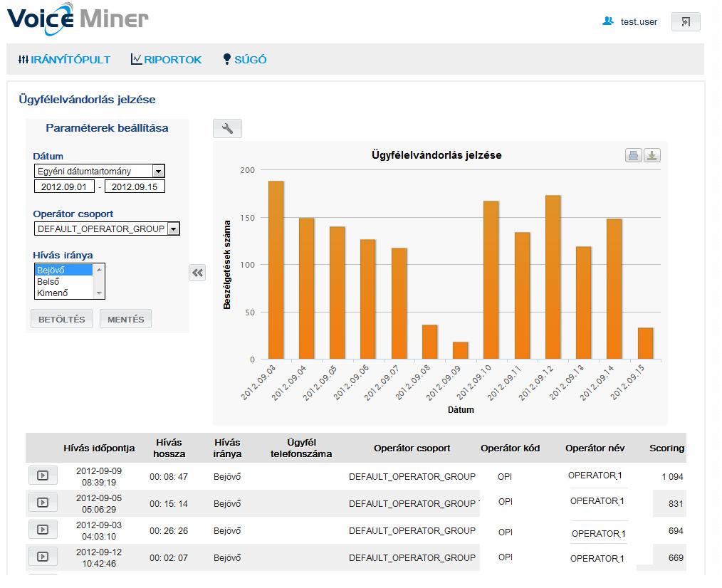Play the call from 2012-09-12 10:42:46
722x588 pixels.
(x=43, y=556)
